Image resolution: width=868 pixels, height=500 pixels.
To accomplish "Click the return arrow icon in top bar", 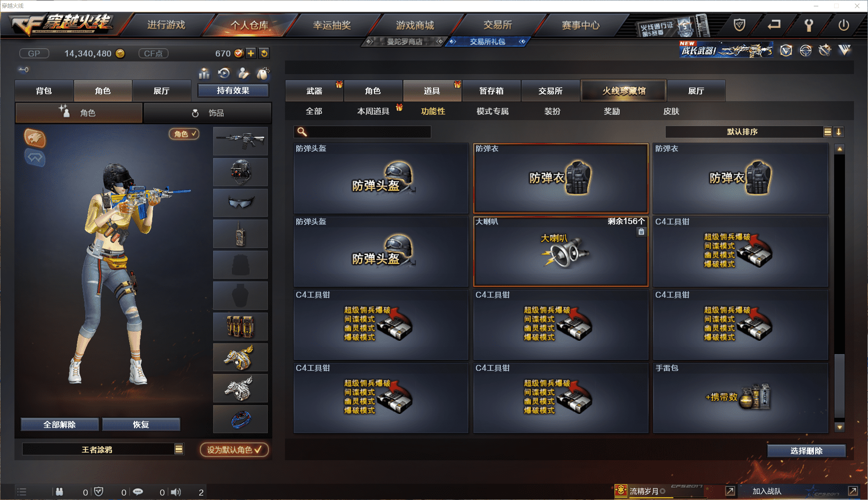I will [x=774, y=25].
